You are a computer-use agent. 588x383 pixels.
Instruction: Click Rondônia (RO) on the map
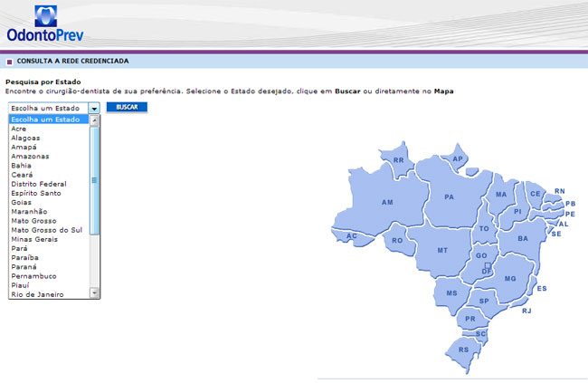[397, 241]
